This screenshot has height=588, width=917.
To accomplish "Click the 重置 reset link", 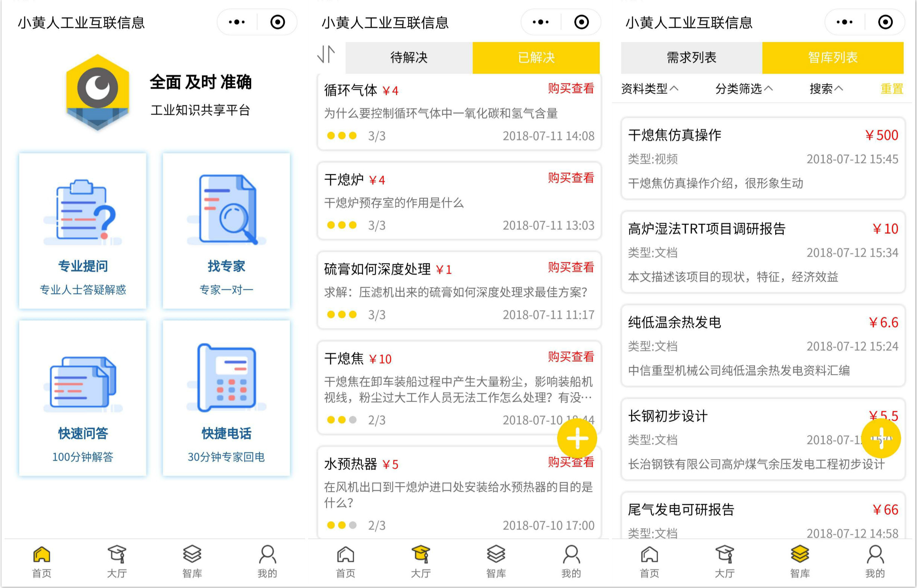I will 891,89.
